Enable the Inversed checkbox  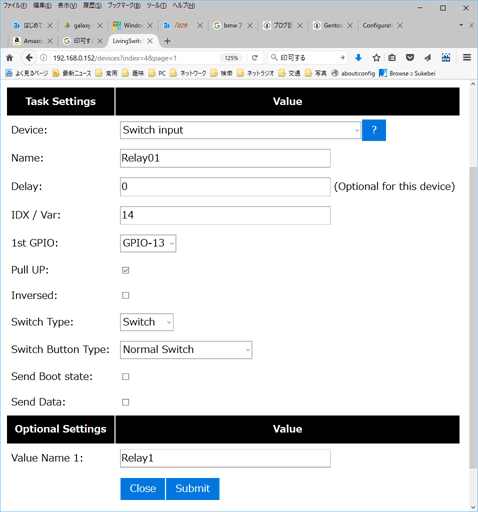click(x=126, y=295)
